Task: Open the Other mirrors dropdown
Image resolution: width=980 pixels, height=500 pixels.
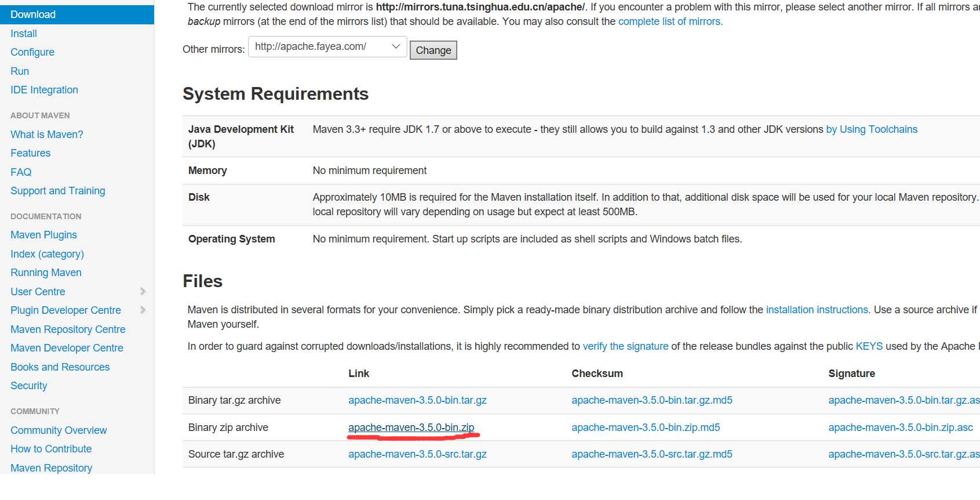Action: point(327,47)
